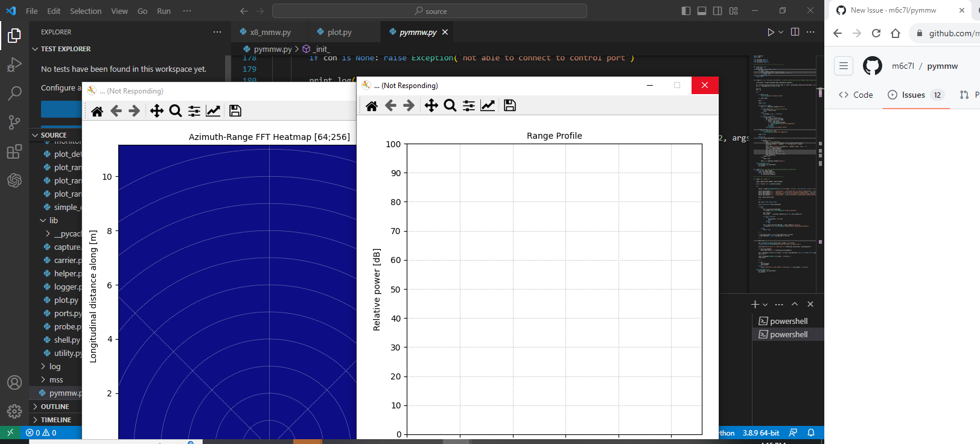Screen dimensions: 980x444
Task: Open Run and Debug view in activity bar
Action: tap(14, 64)
